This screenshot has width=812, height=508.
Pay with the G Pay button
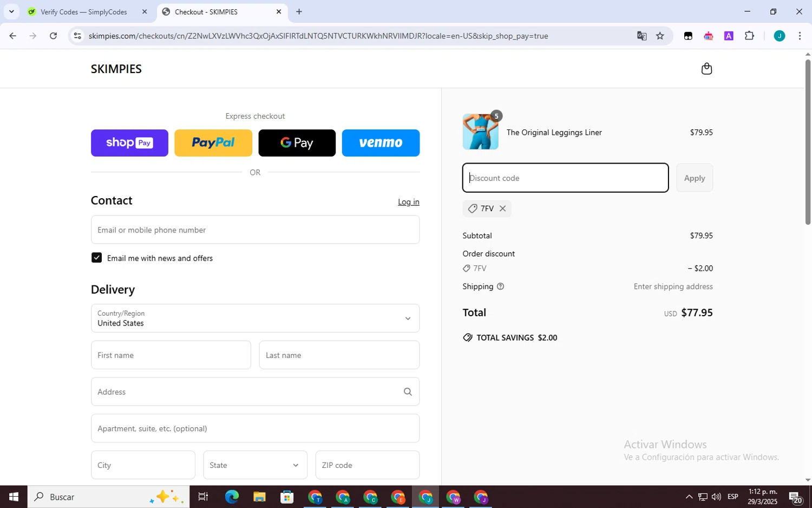point(297,143)
